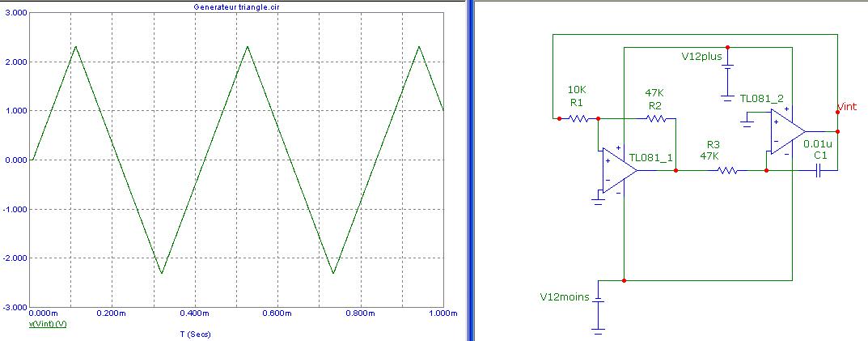
Task: Click the 0.01u capacitor value
Action: [818, 143]
